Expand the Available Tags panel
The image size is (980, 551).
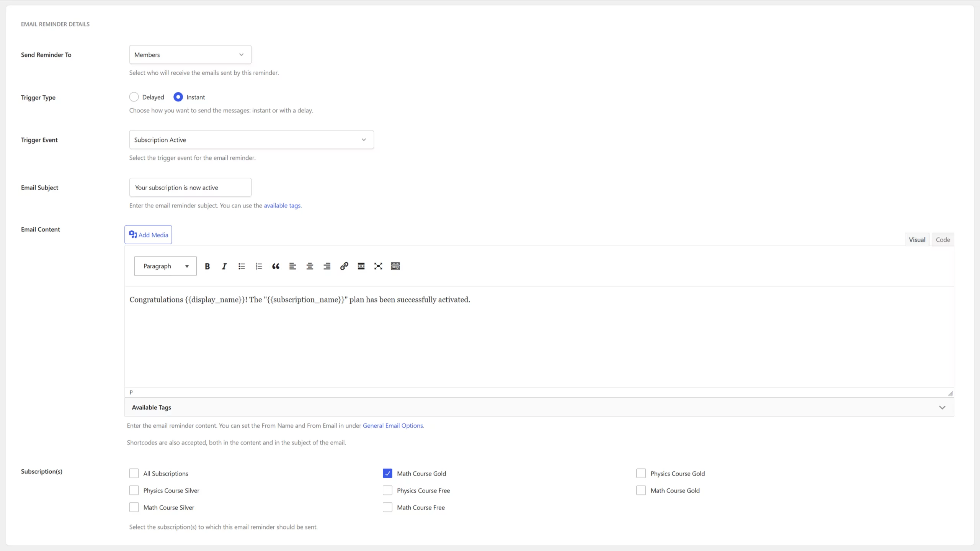click(x=539, y=407)
